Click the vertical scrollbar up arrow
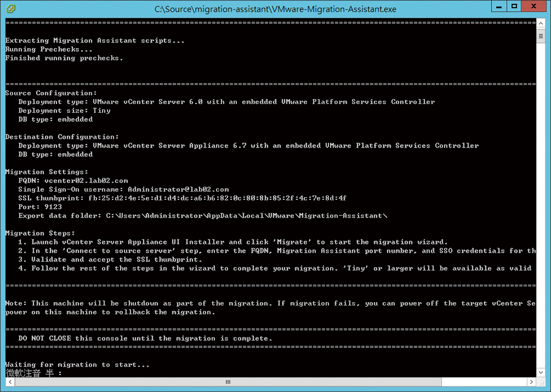 [x=541, y=23]
